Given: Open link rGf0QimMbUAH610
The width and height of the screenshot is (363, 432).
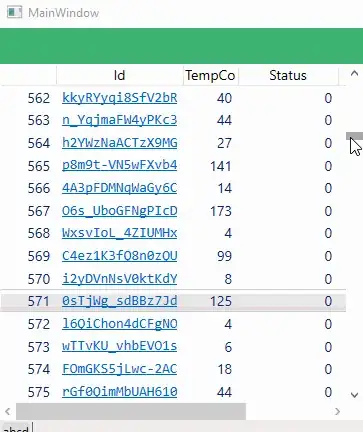Looking at the screenshot, I should pos(119,391).
